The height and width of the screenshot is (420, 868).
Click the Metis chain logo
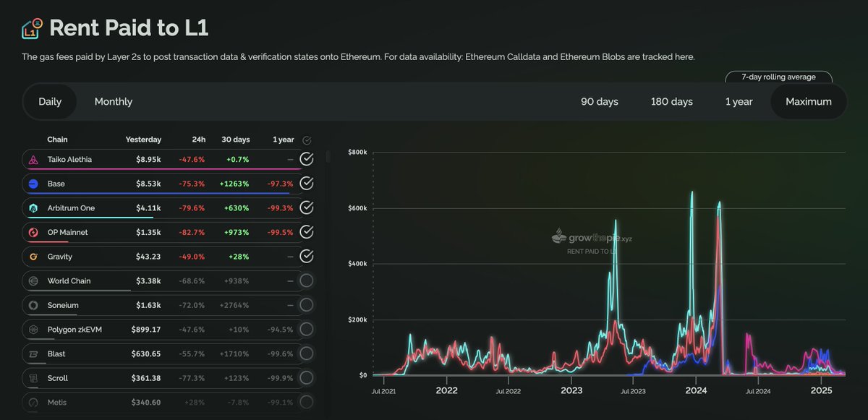point(33,402)
